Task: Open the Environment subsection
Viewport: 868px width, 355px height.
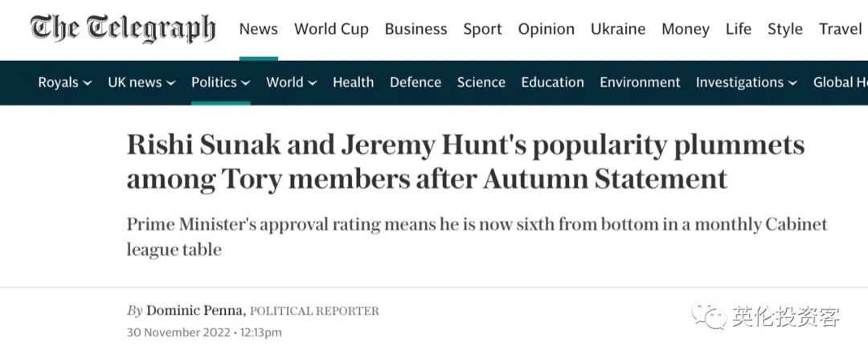Action: (640, 83)
